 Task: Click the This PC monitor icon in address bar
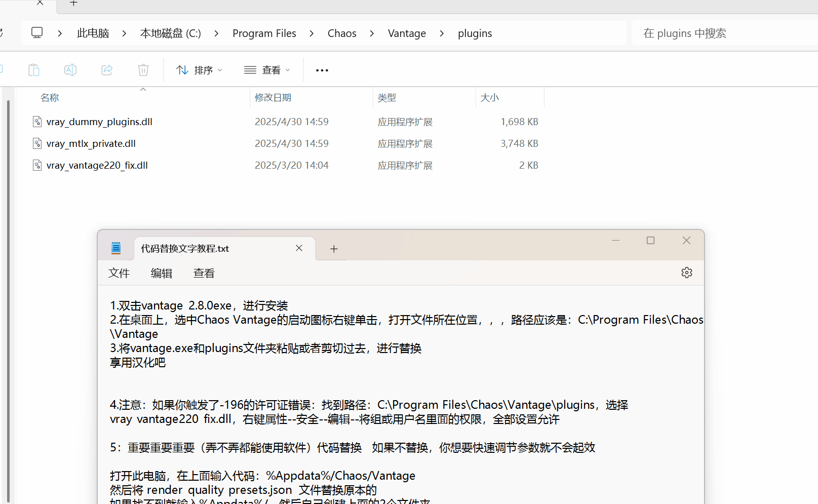tap(37, 33)
